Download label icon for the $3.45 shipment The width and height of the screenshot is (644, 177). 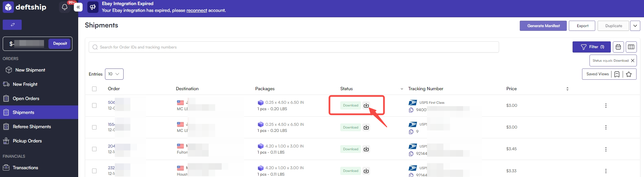(x=366, y=149)
